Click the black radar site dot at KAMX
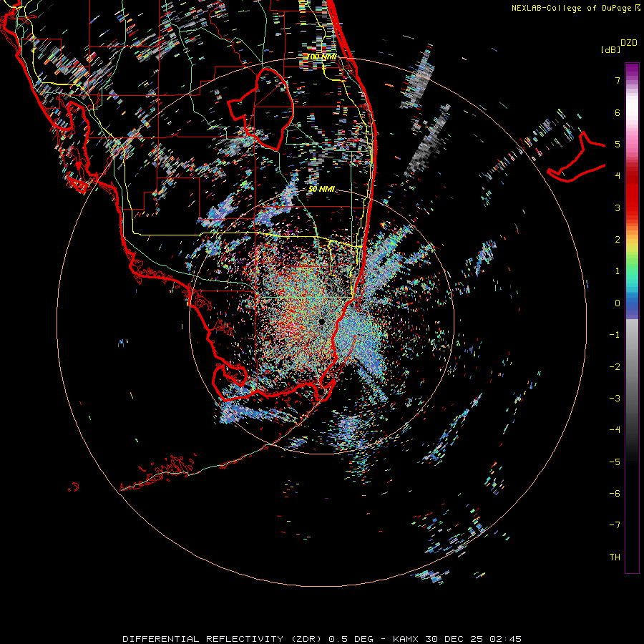Image resolution: width=644 pixels, height=644 pixels. tap(322, 321)
